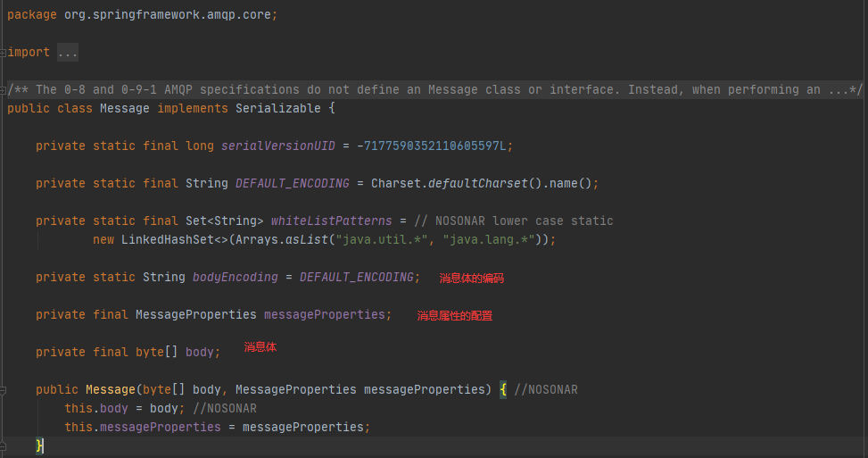868x458 pixels.
Task: Click comment '// NOSONAR lower case static'
Action: coord(514,221)
